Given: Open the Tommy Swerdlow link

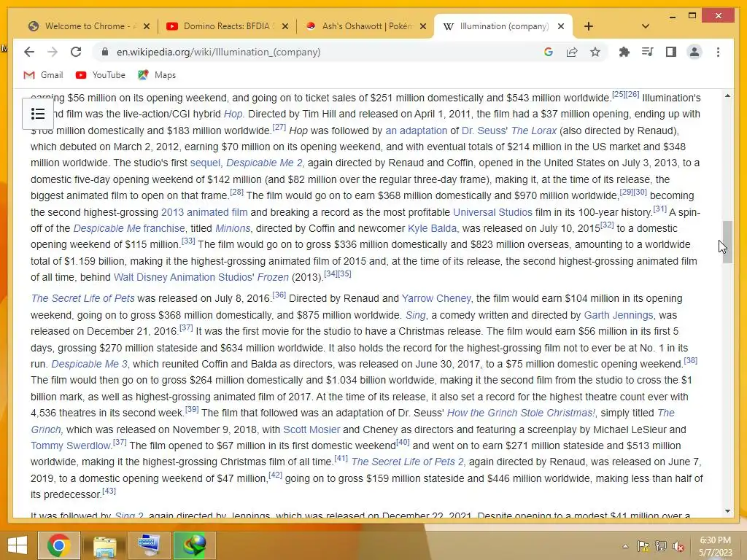Looking at the screenshot, I should click(71, 446).
